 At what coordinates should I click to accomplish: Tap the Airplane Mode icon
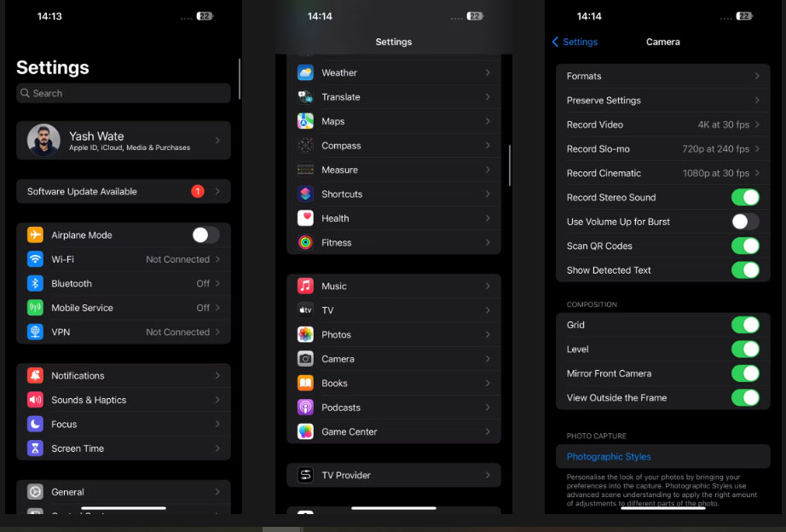coord(35,234)
